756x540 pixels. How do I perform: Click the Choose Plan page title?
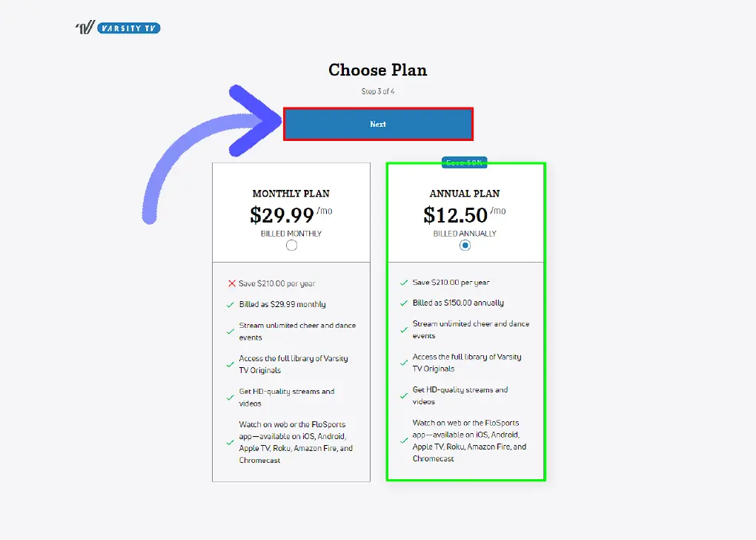(x=378, y=70)
